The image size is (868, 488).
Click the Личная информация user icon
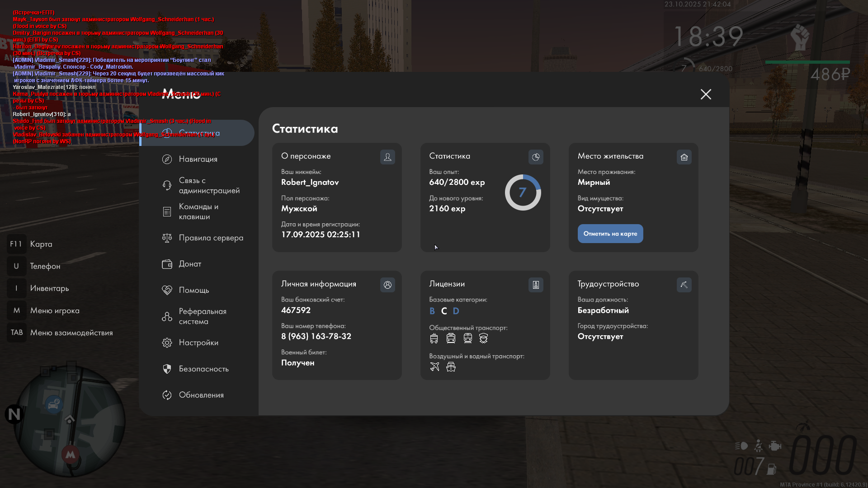[x=387, y=285]
